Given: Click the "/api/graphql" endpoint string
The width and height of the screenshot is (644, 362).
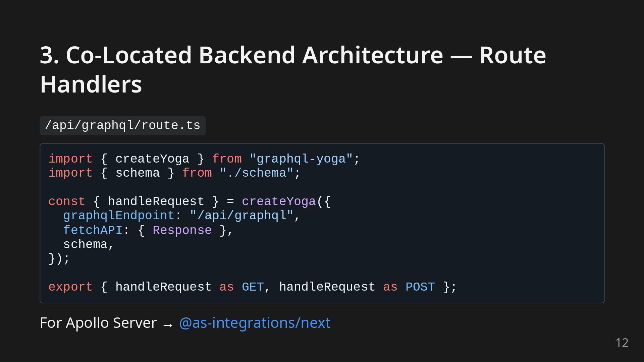Looking at the screenshot, I should (x=241, y=216).
